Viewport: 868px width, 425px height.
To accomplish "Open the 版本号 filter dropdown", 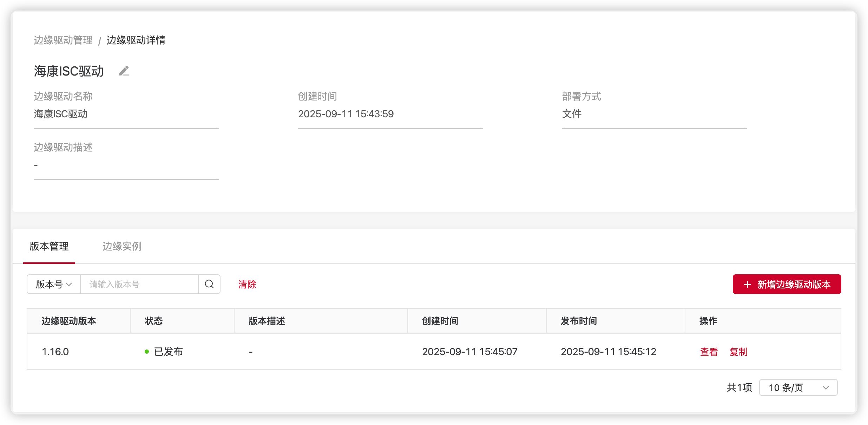I will 54,284.
